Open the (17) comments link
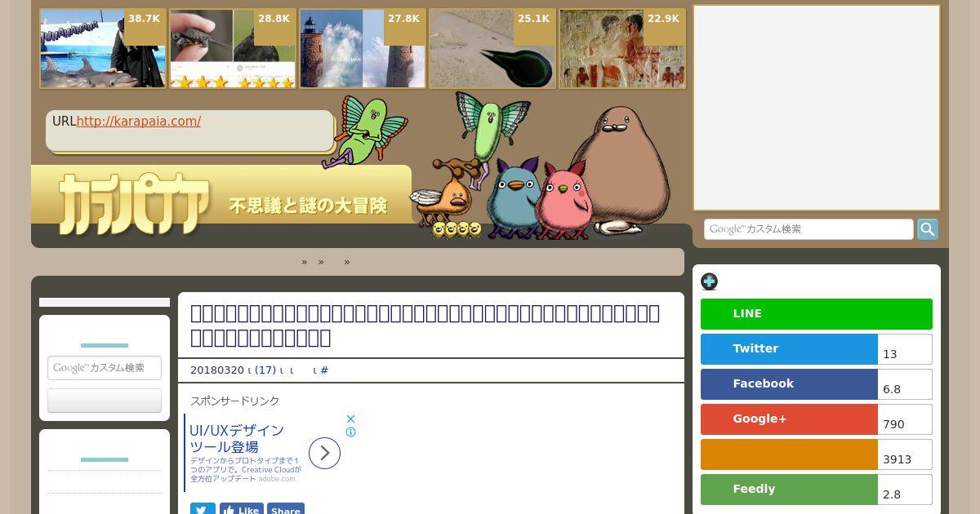This screenshot has width=980, height=514. [265, 370]
